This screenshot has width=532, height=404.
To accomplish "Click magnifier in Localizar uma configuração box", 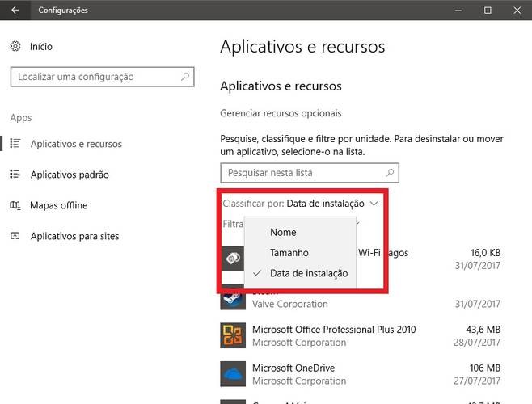I will [185, 77].
